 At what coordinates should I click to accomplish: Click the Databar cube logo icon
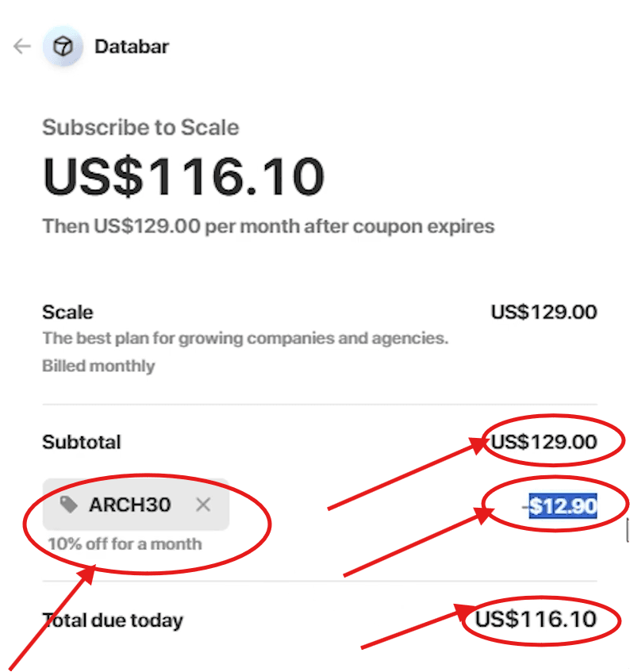(62, 46)
